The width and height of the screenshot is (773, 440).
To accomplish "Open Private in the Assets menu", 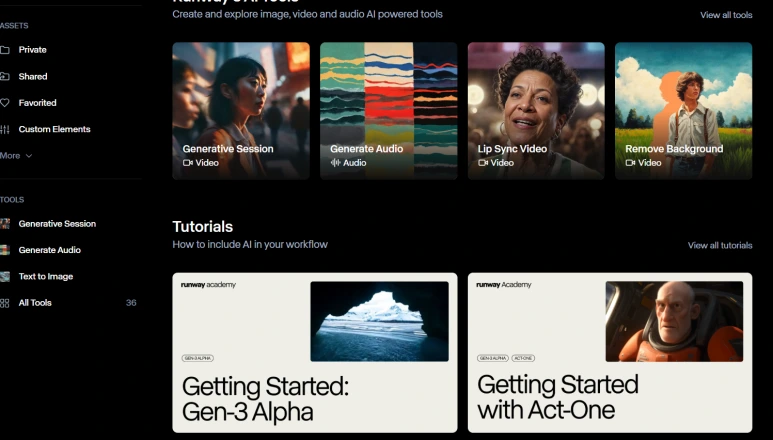I will coord(33,50).
